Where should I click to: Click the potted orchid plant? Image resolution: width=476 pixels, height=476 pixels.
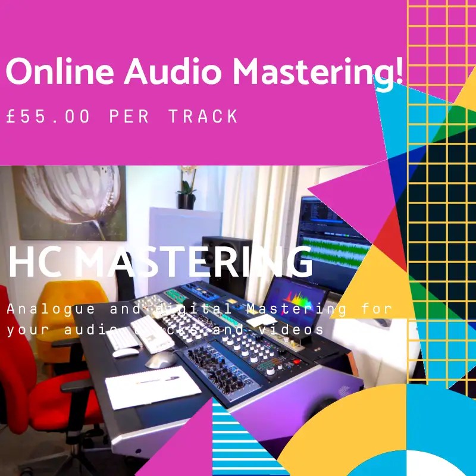[187, 188]
